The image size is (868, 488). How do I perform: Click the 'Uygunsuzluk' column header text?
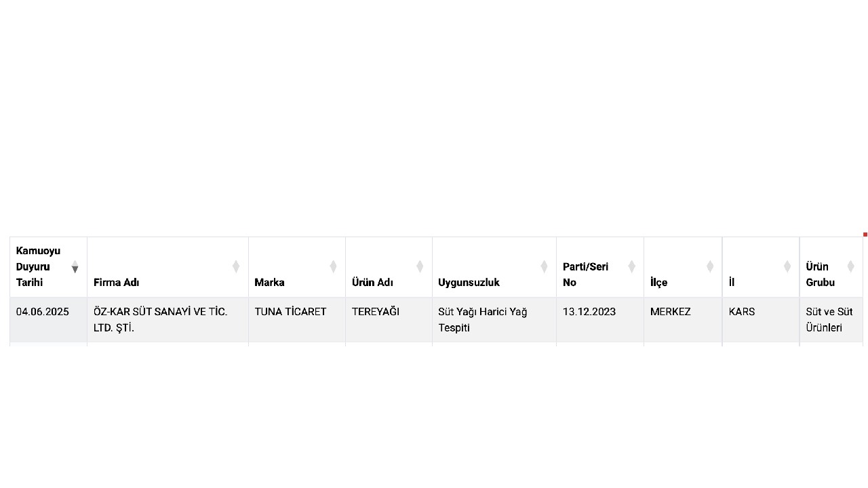pyautogui.click(x=469, y=283)
